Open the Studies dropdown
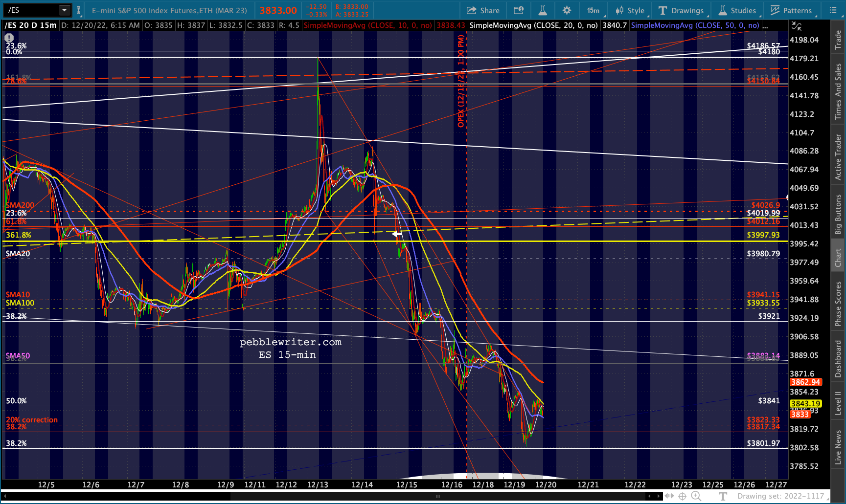The image size is (846, 504). [738, 10]
